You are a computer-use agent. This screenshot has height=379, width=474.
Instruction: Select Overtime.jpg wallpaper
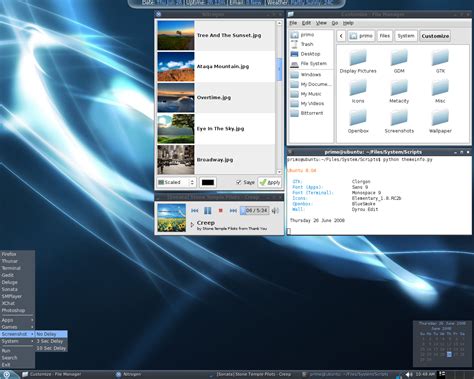pos(216,97)
